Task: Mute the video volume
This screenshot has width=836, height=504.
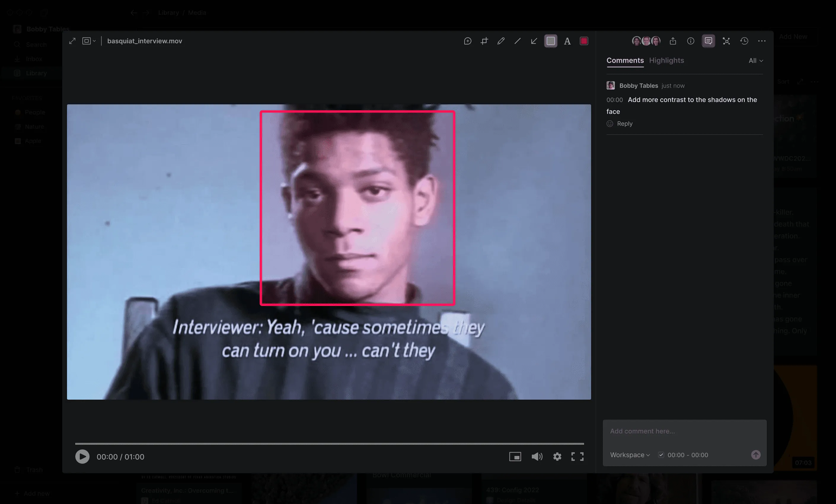Action: [x=537, y=457]
